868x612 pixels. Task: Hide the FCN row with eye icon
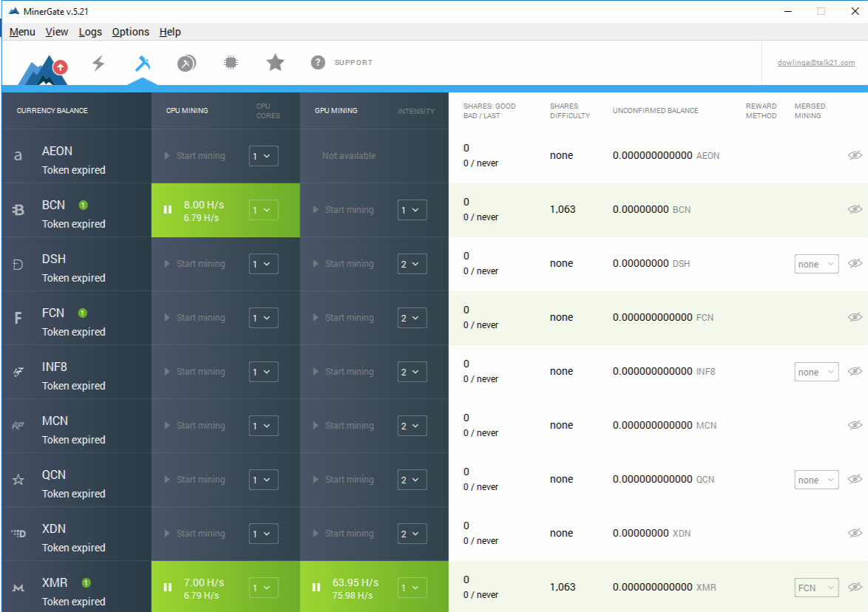(855, 317)
